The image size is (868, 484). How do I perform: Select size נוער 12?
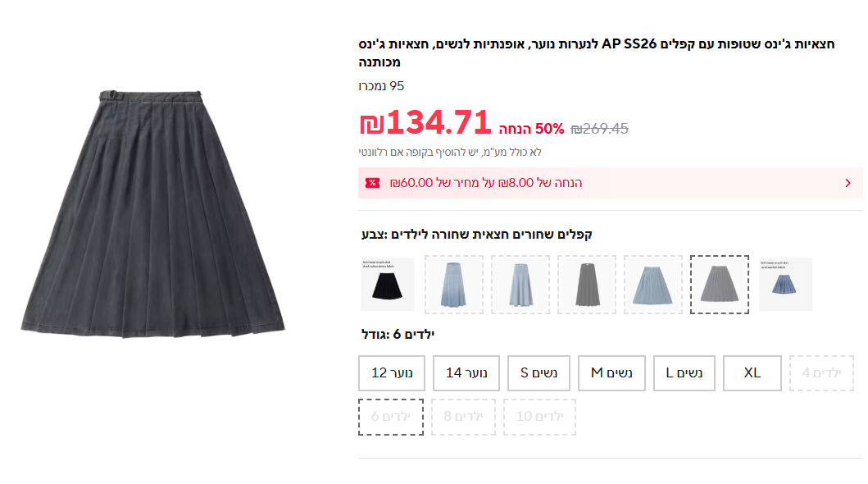point(392,373)
